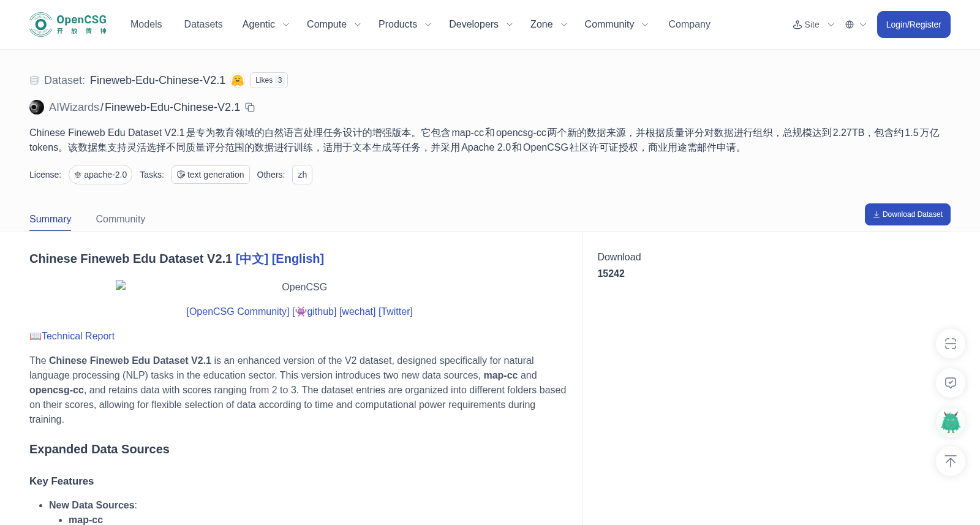
Task: Open the green mascot assistant button
Action: (951, 422)
